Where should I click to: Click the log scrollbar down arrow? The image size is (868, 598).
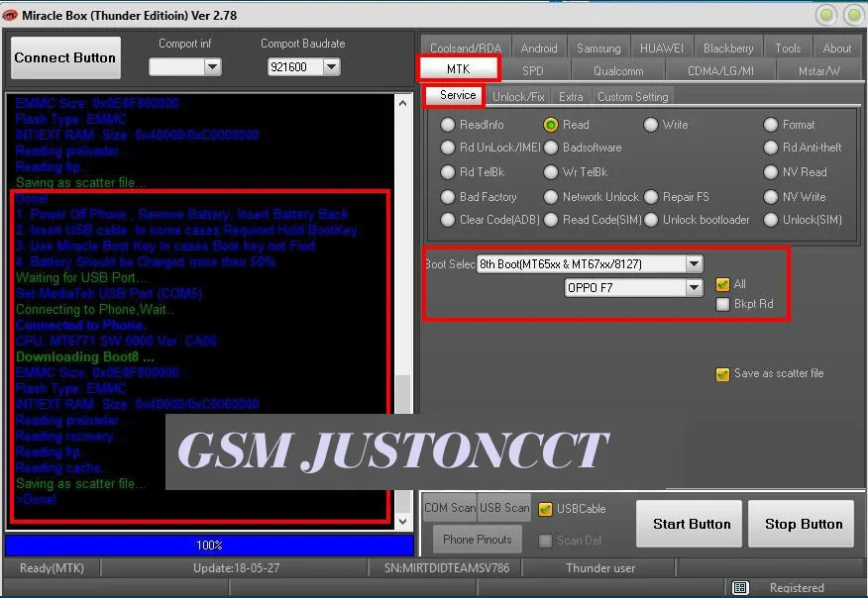point(402,521)
